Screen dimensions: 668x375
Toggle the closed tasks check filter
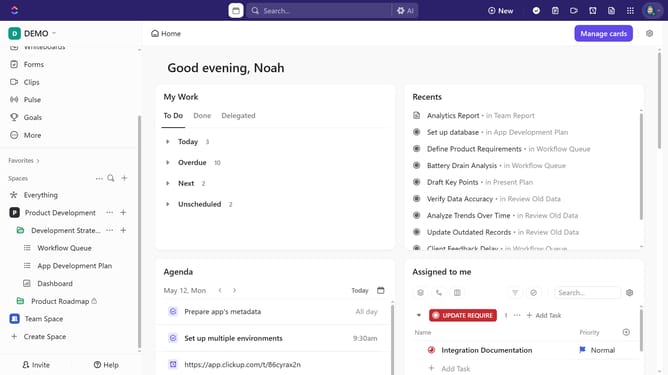[533, 293]
